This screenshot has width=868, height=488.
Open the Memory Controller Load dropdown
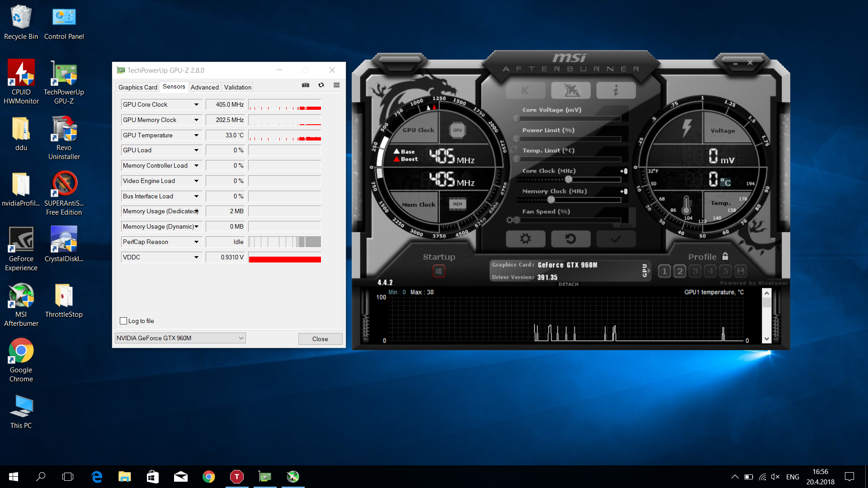coord(196,165)
